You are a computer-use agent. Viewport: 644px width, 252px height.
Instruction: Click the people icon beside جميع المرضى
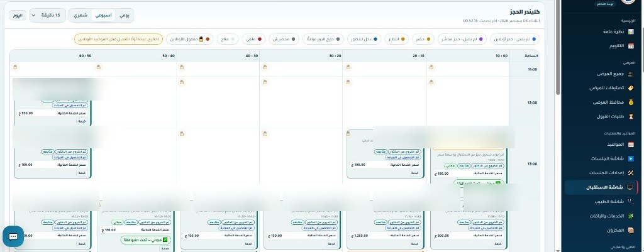(x=631, y=74)
